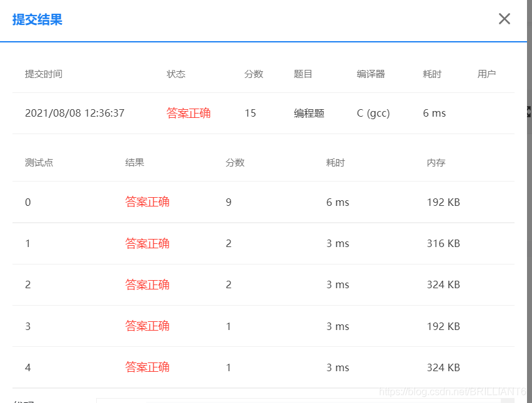532x403 pixels.
Task: Click the 状态 column header
Action: [x=176, y=74]
